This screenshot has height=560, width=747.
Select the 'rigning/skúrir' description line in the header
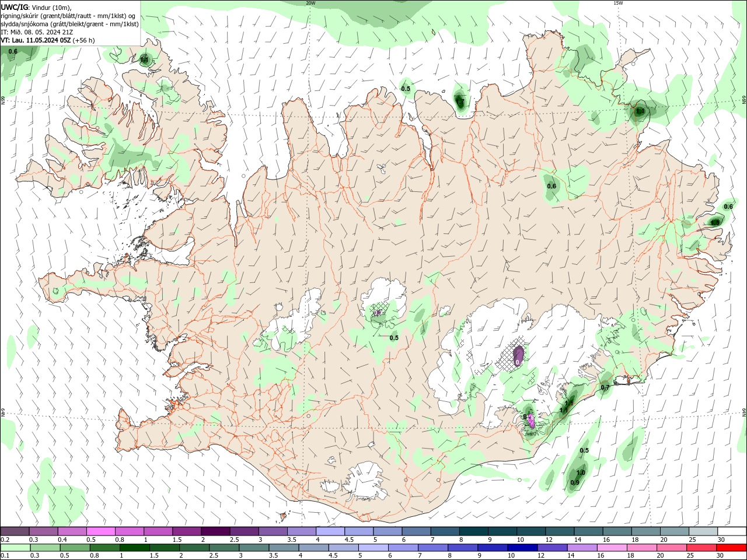click(x=68, y=16)
